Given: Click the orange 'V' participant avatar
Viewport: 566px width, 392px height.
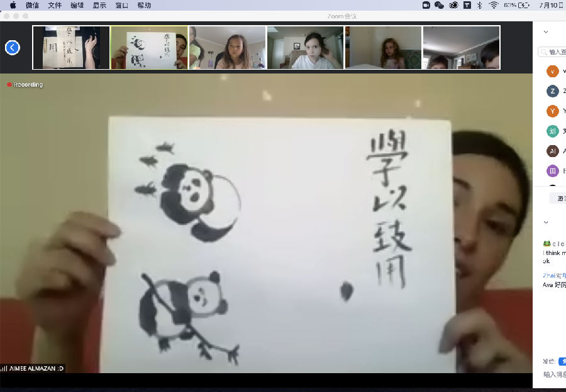Looking at the screenshot, I should (x=552, y=71).
